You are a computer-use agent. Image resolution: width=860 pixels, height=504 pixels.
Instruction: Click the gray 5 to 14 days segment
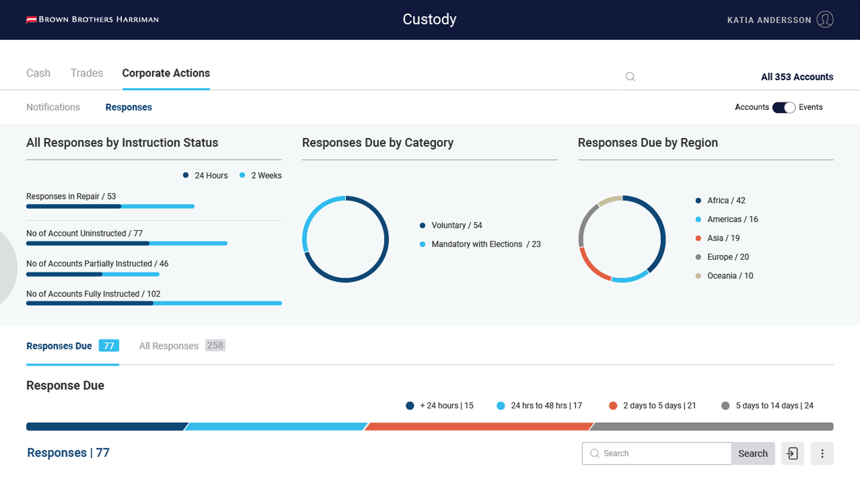pyautogui.click(x=711, y=426)
